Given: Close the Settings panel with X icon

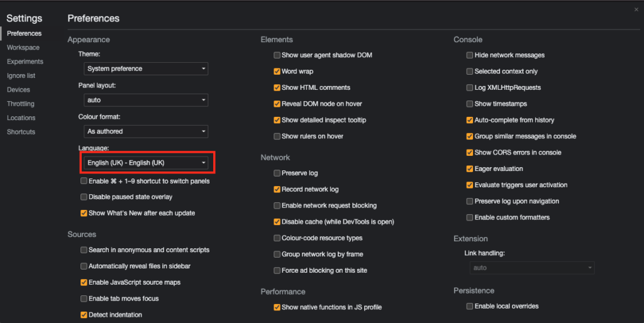Looking at the screenshot, I should click(x=636, y=9).
